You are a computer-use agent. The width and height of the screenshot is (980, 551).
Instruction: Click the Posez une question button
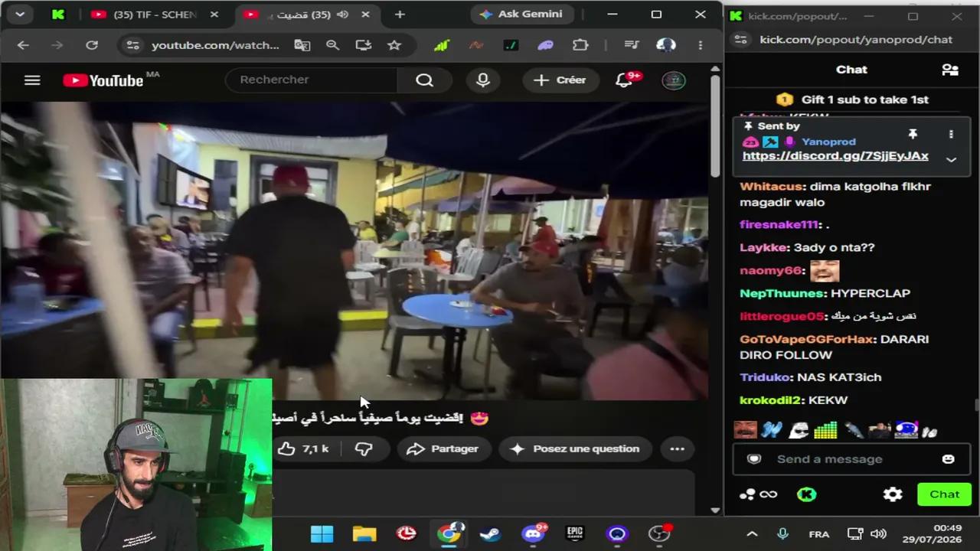pos(575,448)
